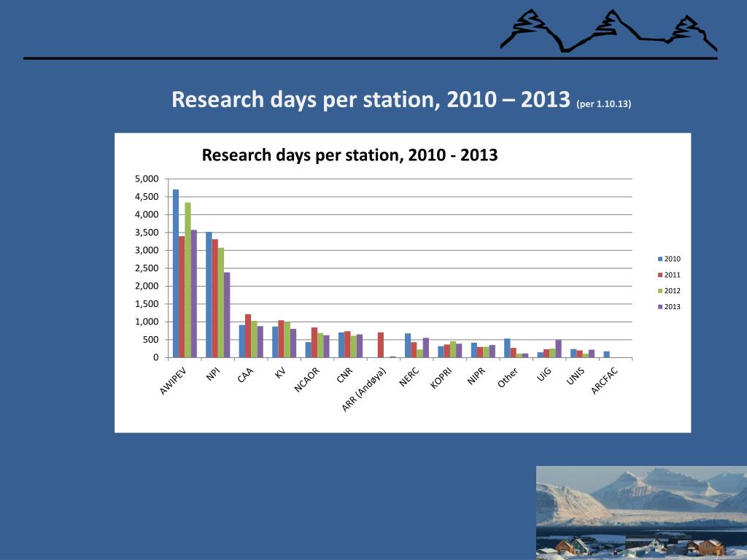This screenshot has height=560, width=747.
Task: Select the '2012' legend label
Action: click(672, 291)
